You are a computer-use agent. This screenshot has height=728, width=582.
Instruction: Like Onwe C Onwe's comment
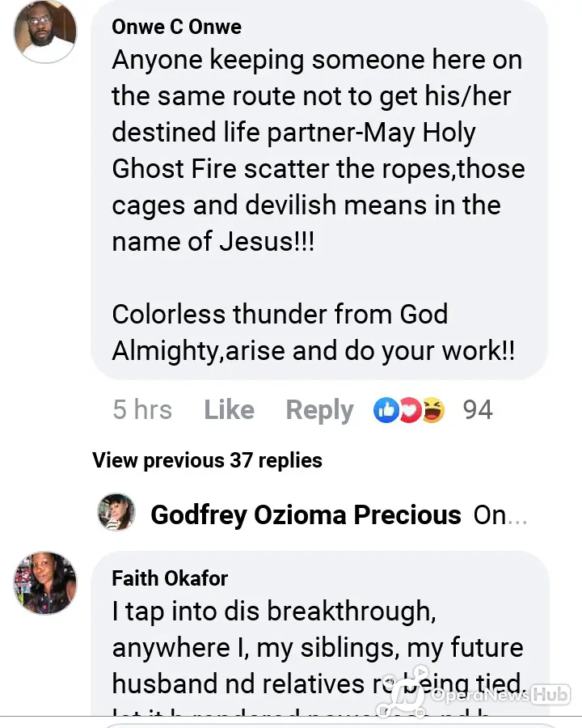[229, 410]
